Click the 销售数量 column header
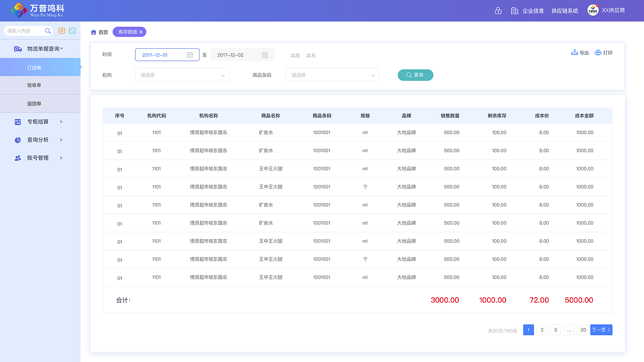 click(450, 116)
